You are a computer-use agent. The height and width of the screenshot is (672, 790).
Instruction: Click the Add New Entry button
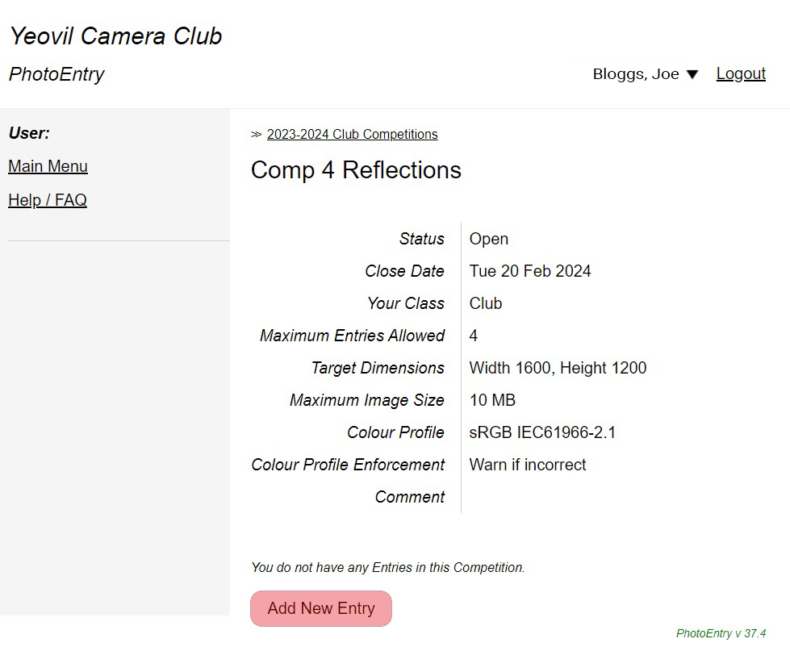[x=321, y=609]
